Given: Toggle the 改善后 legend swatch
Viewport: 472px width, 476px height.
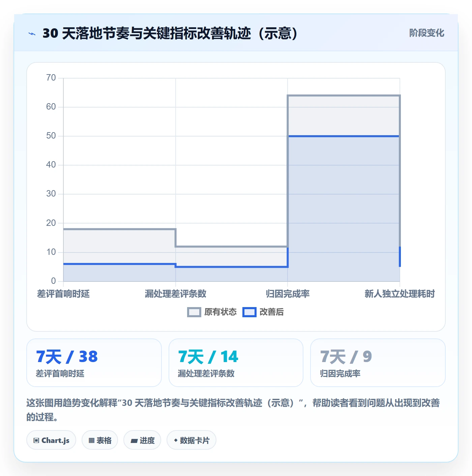Looking at the screenshot, I should tap(249, 312).
